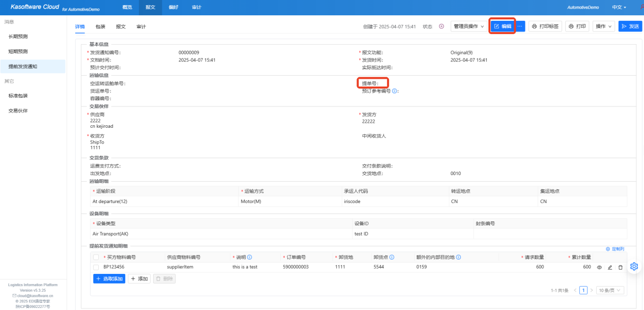Viewport: 644px width, 310px height.
Task: Select 短期预测 in the left sidebar
Action: [18, 51]
